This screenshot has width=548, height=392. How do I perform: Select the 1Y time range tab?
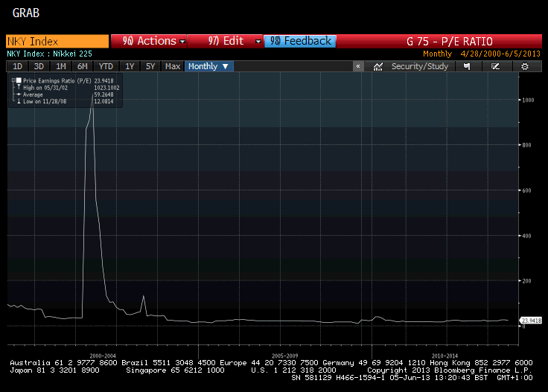coord(130,66)
